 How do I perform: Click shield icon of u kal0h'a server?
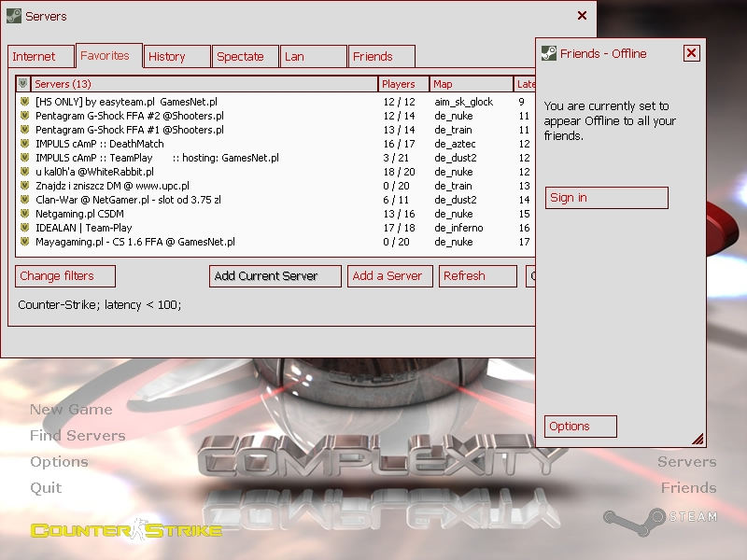(25, 172)
